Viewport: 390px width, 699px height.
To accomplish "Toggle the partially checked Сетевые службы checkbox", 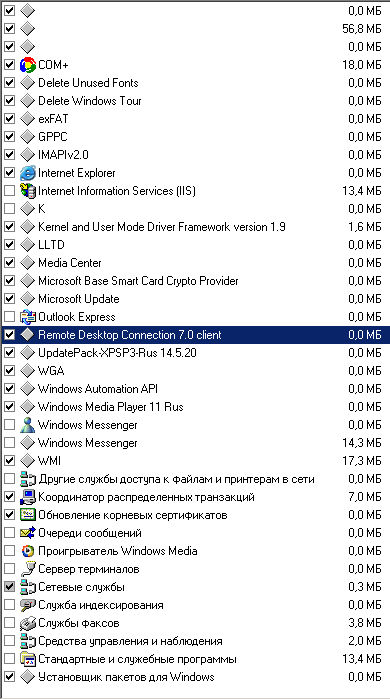I will point(9,587).
